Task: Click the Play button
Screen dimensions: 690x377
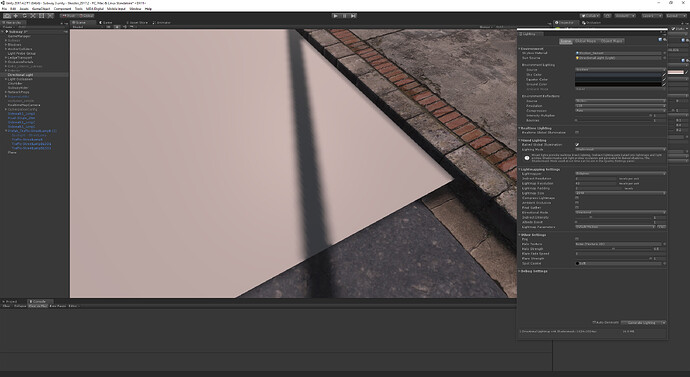Action: coord(336,16)
